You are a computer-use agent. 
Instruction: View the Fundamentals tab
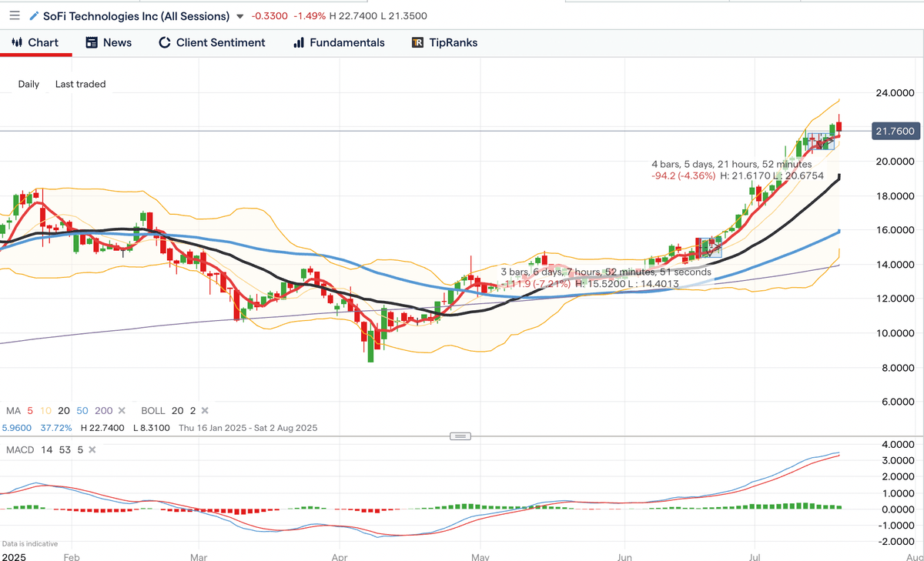(x=339, y=42)
